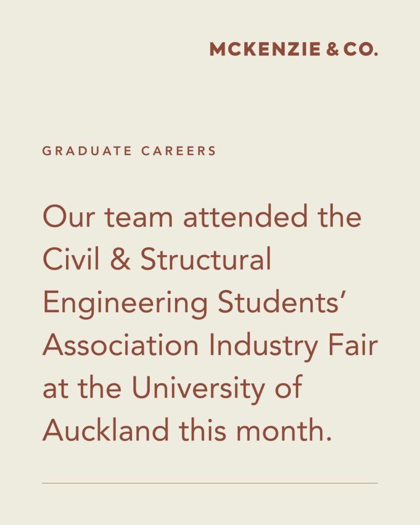Click the 'Civil & Structural' text line
This screenshot has height=525, width=420.
(x=157, y=258)
